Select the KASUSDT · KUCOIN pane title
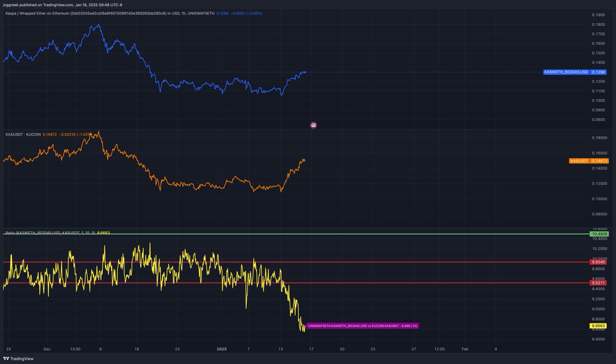 (x=23, y=134)
